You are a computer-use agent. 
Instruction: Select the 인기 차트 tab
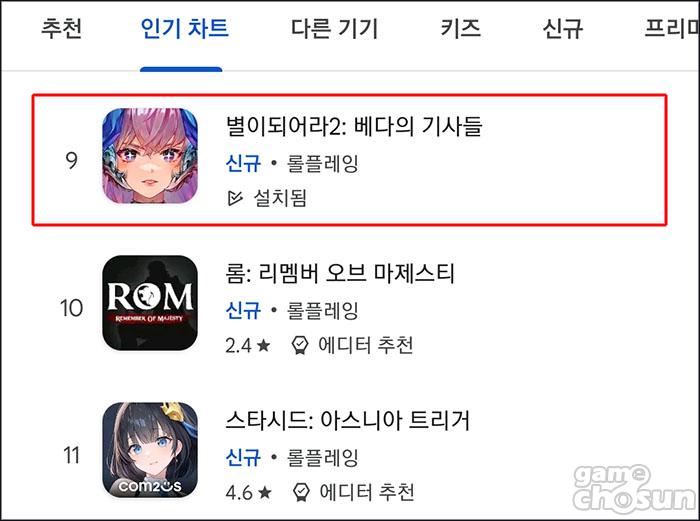184,28
